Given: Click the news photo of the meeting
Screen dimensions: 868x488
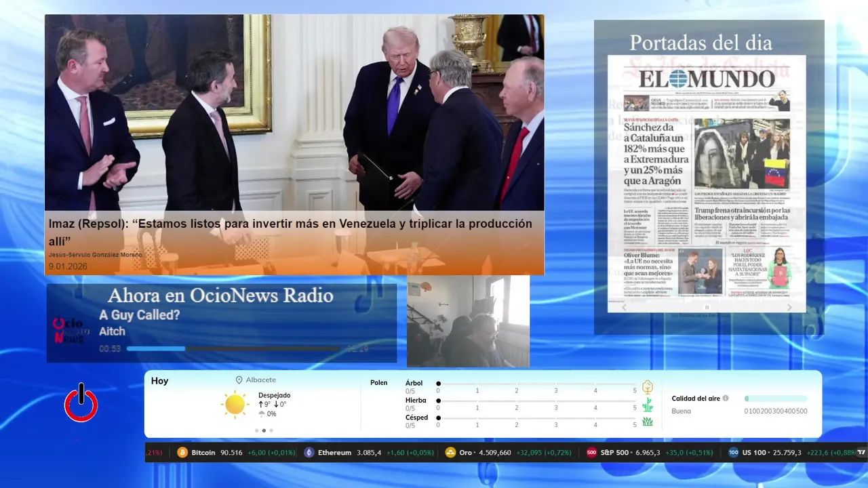Looking at the screenshot, I should click(294, 113).
